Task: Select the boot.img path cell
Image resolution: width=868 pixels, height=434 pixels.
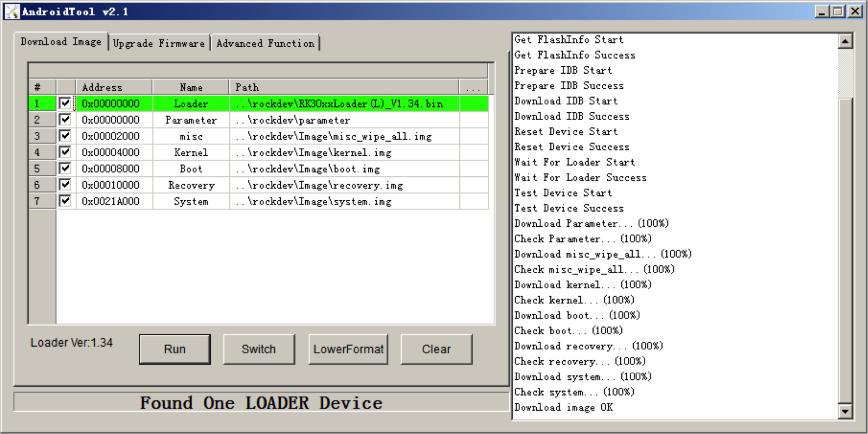Action: [x=344, y=169]
